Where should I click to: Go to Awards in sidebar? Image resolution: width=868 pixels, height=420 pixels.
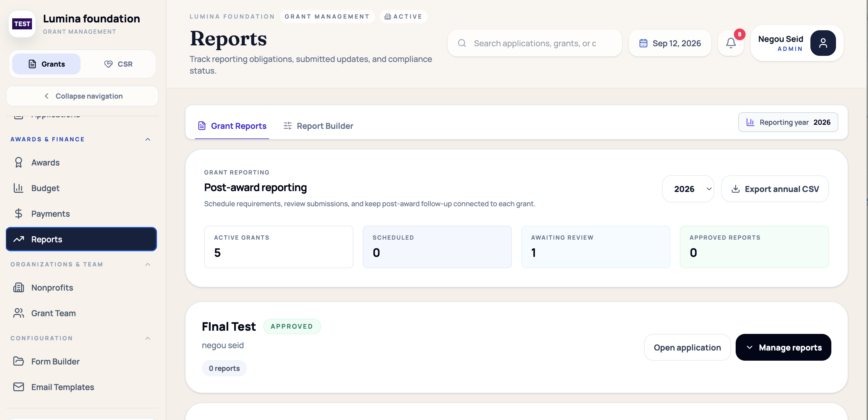(x=81, y=162)
